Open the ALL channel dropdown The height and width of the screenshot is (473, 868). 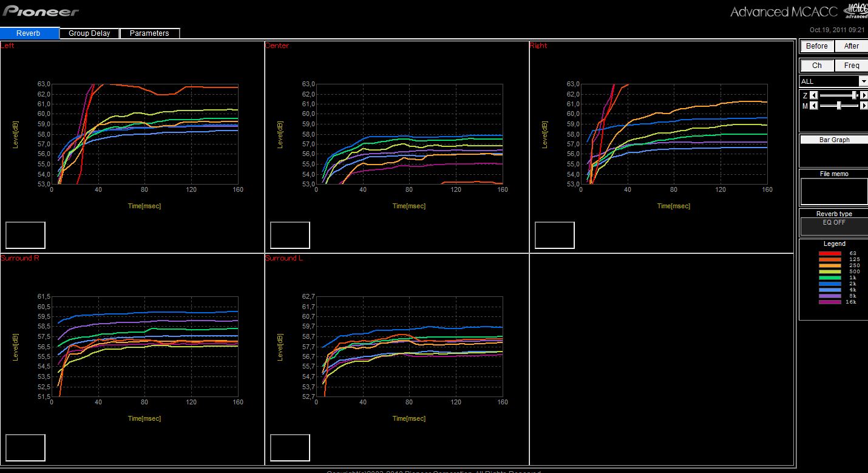point(863,81)
